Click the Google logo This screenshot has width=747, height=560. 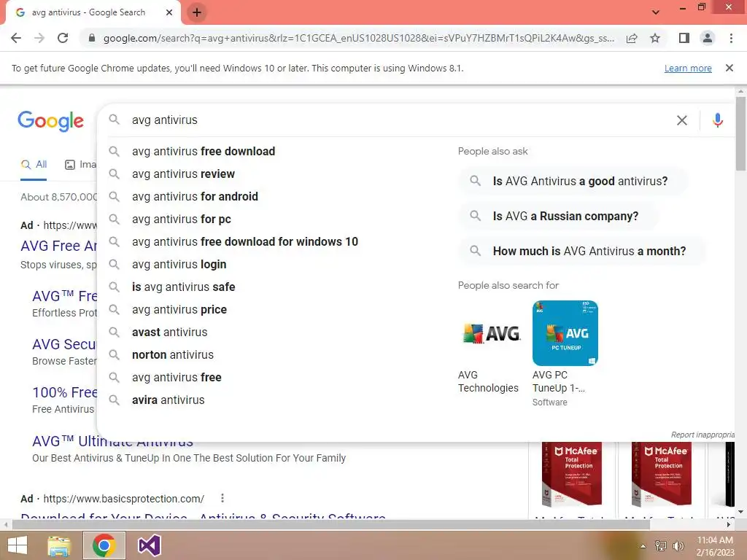coord(50,121)
